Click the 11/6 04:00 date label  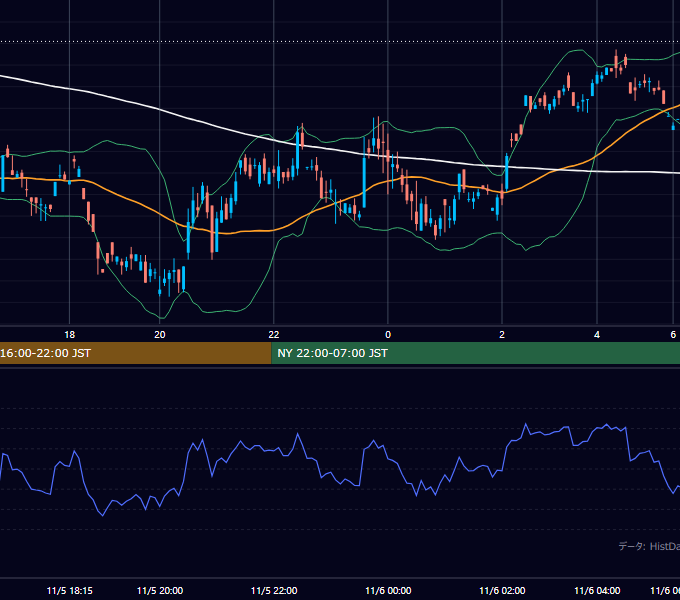597,590
